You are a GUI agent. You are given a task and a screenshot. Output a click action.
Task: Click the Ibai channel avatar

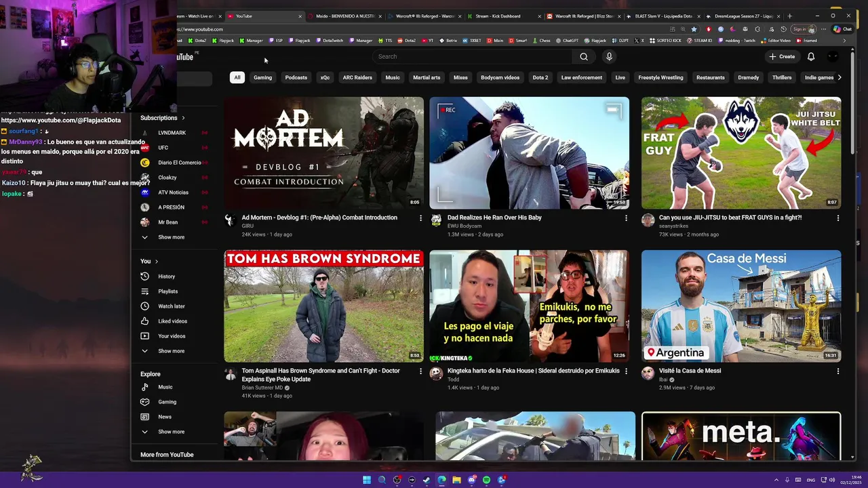pyautogui.click(x=648, y=373)
